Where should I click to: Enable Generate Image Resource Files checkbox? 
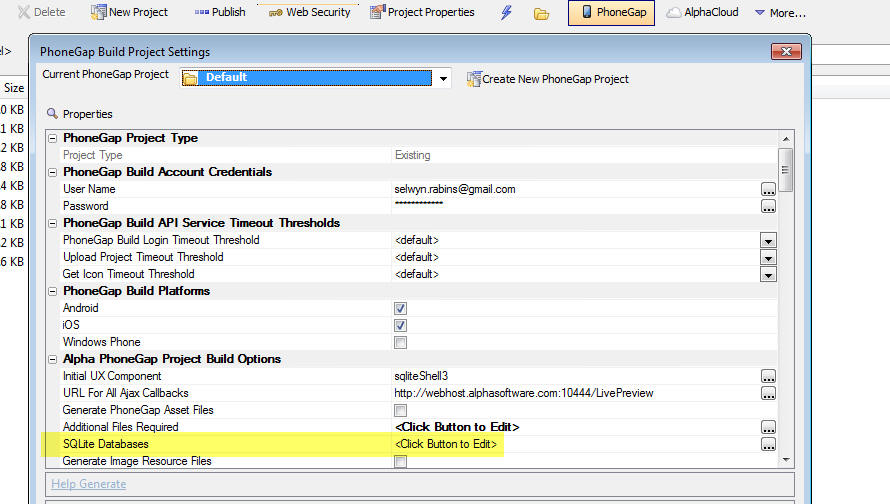(x=400, y=461)
